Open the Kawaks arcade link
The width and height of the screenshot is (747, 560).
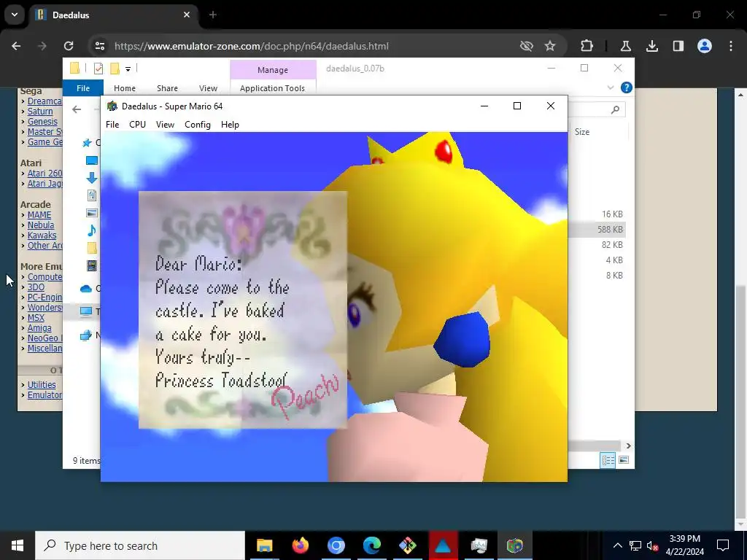[x=42, y=236]
